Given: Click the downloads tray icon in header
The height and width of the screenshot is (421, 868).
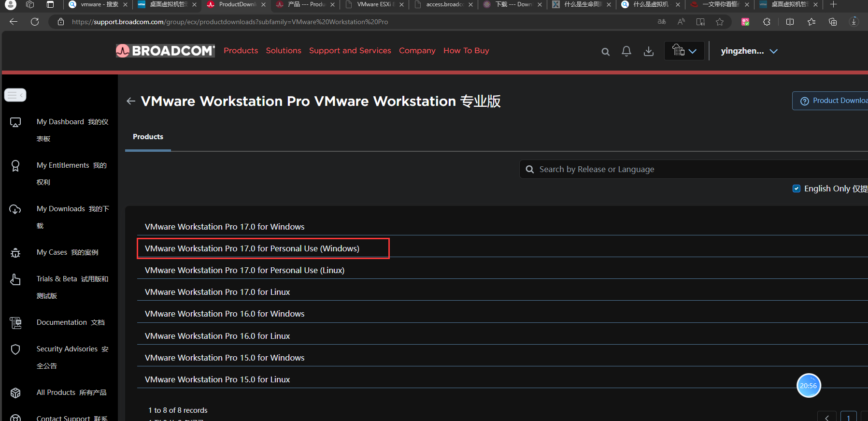Looking at the screenshot, I should (x=649, y=51).
